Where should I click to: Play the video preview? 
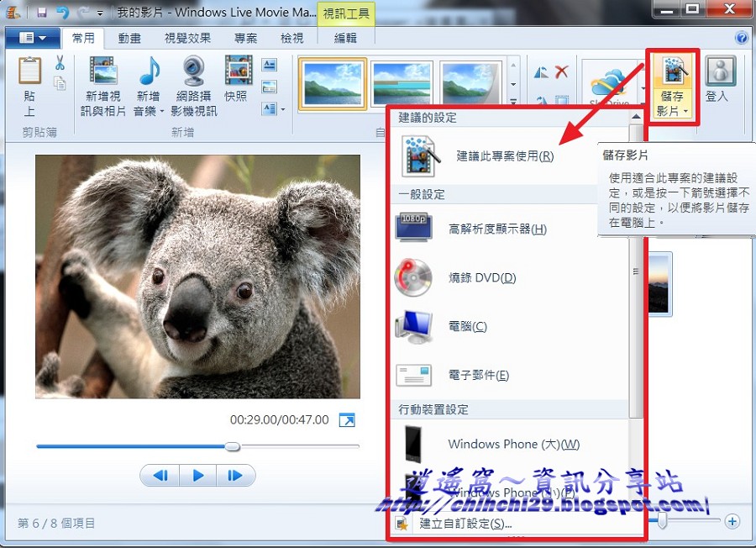[197, 476]
